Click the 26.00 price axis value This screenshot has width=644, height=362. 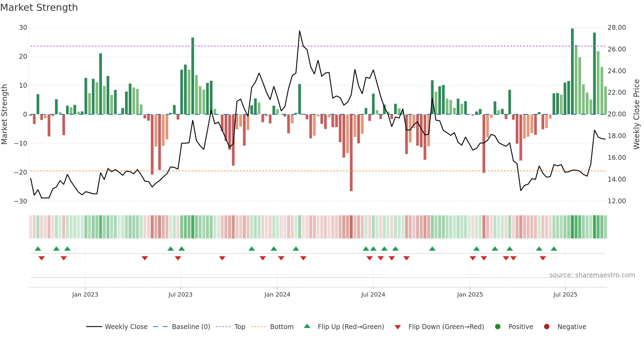[x=617, y=49]
